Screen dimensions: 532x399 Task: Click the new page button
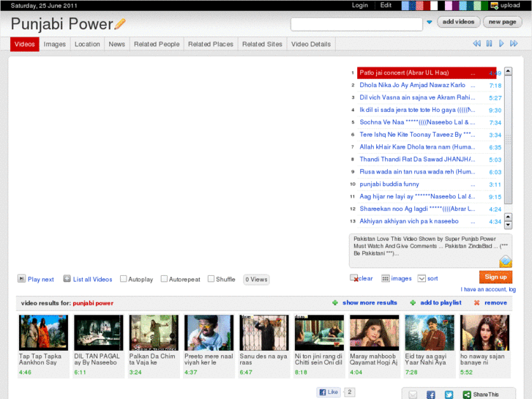pos(502,22)
